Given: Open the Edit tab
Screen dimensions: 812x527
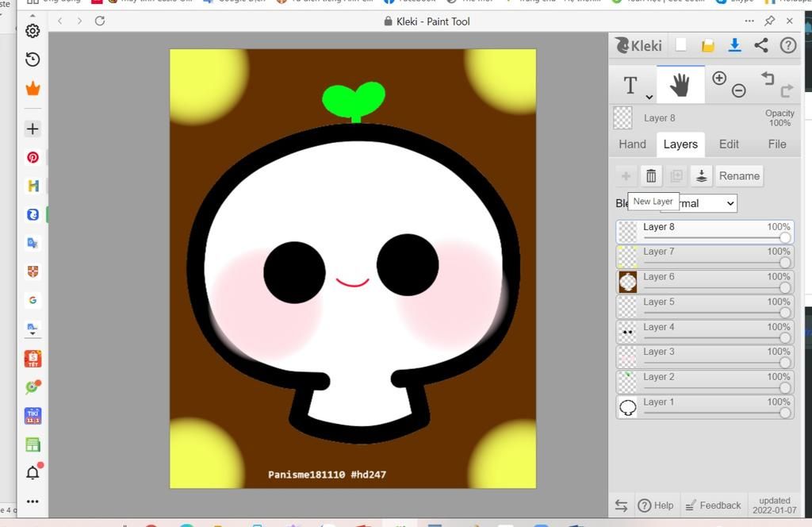Looking at the screenshot, I should pos(729,144).
